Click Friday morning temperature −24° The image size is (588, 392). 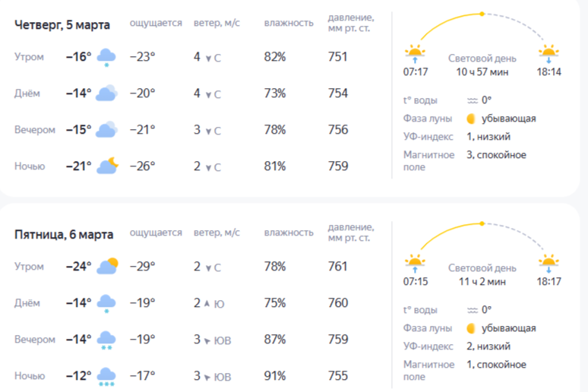coord(78,267)
